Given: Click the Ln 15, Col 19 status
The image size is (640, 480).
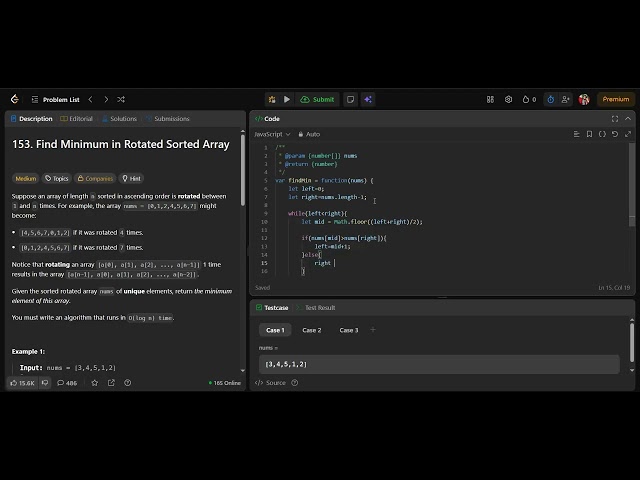Looking at the screenshot, I should (x=614, y=288).
